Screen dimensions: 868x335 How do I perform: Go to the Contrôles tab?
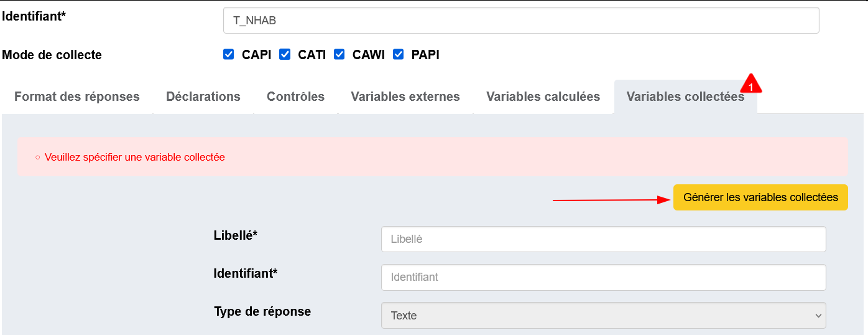click(x=295, y=97)
